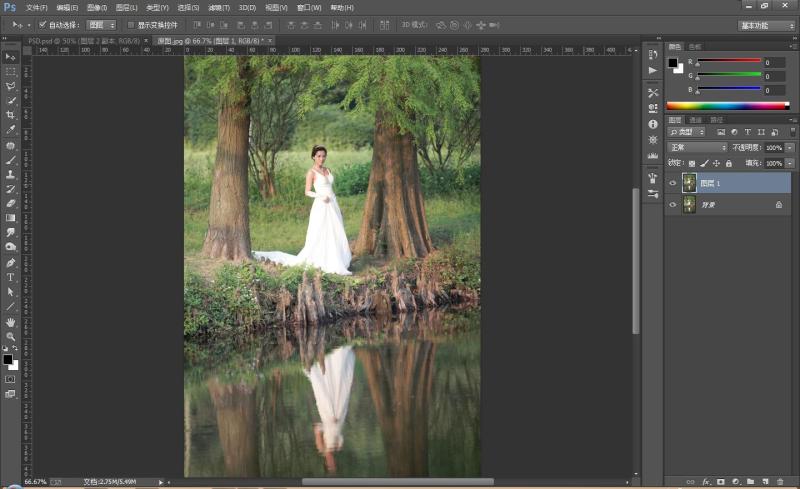Image resolution: width=800 pixels, height=489 pixels.
Task: Open the Move tool preset picker arrow
Action: [29, 25]
